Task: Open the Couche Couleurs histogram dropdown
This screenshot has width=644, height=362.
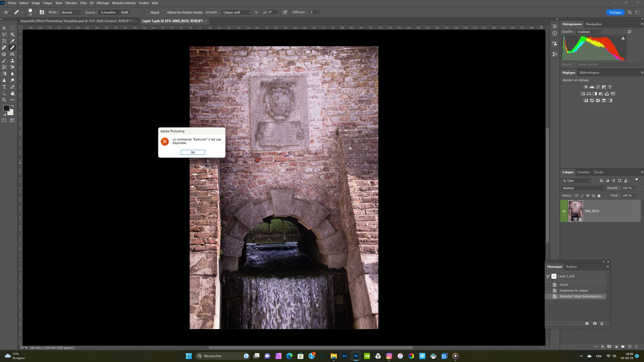Action: click(x=589, y=32)
